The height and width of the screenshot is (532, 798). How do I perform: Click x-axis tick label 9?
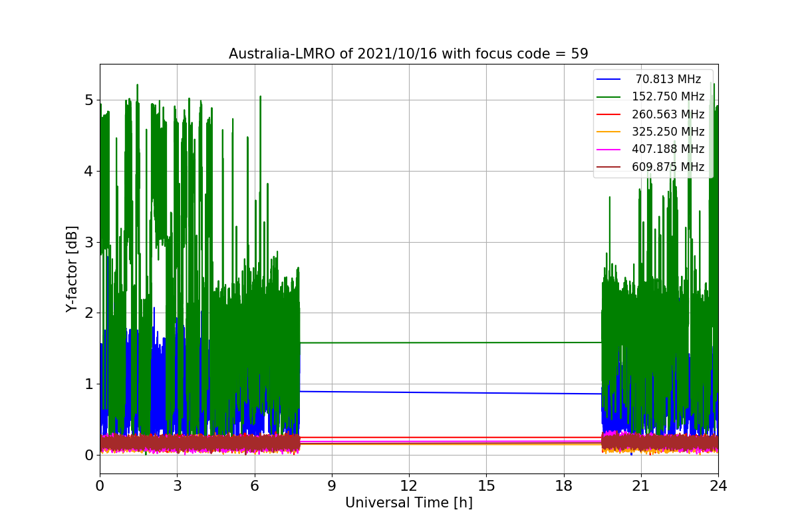[332, 486]
